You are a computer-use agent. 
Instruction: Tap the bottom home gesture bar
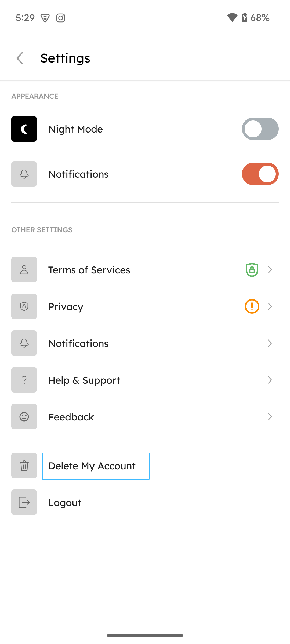145,635
